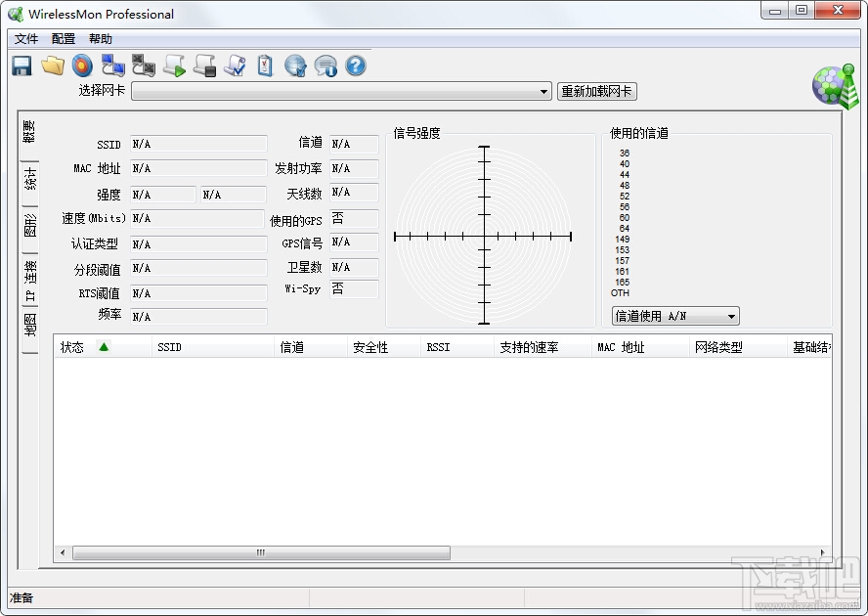Click the speech bubble info icon
The height and width of the screenshot is (616, 868).
[x=325, y=66]
